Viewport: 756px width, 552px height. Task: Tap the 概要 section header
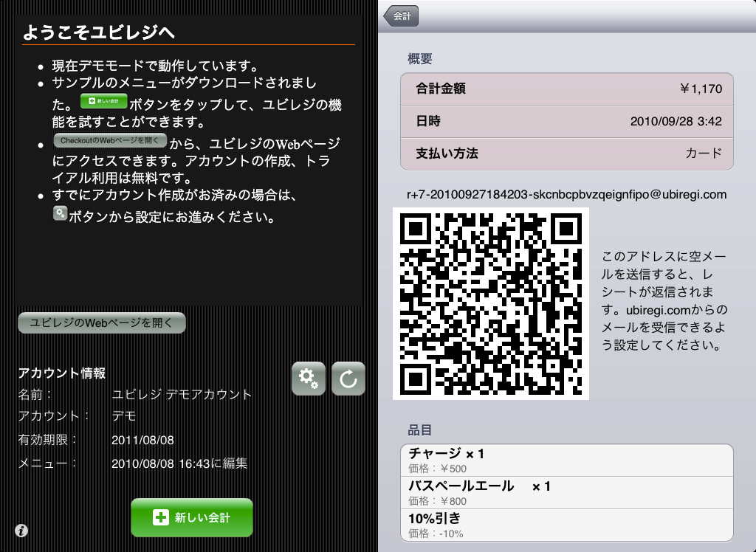coord(419,59)
